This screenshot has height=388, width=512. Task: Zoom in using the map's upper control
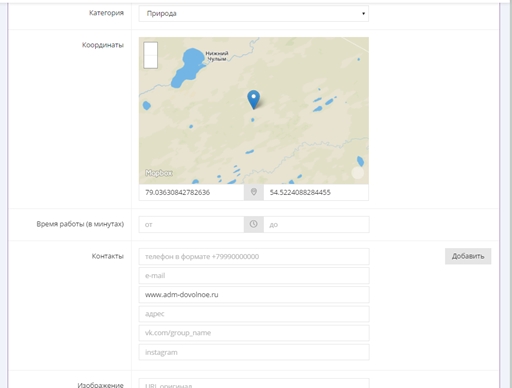tap(150, 49)
